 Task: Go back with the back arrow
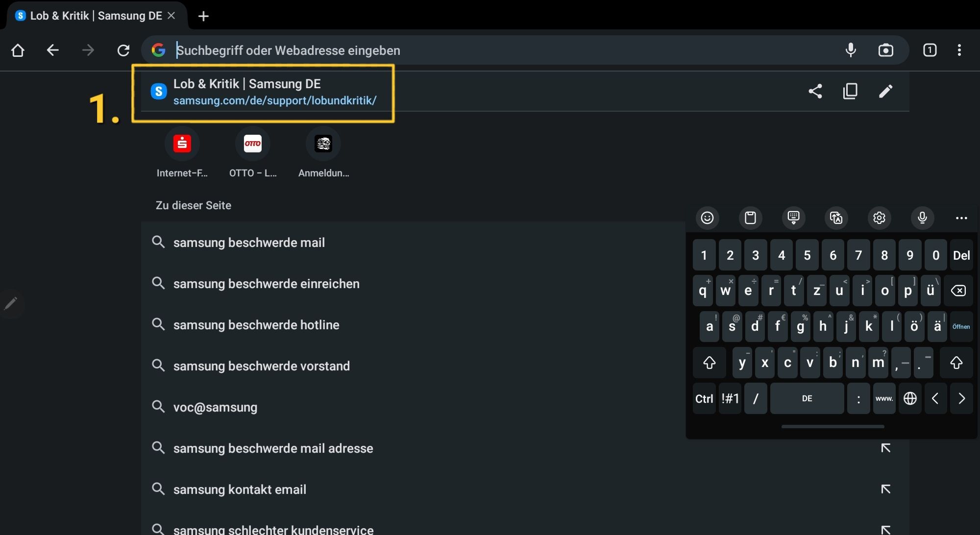53,50
